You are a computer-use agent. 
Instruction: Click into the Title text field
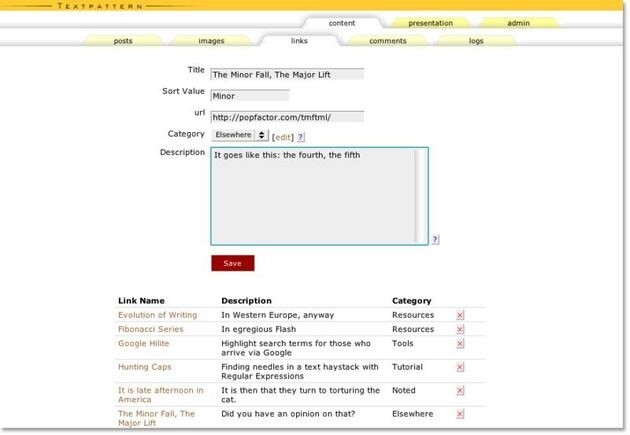coord(287,74)
